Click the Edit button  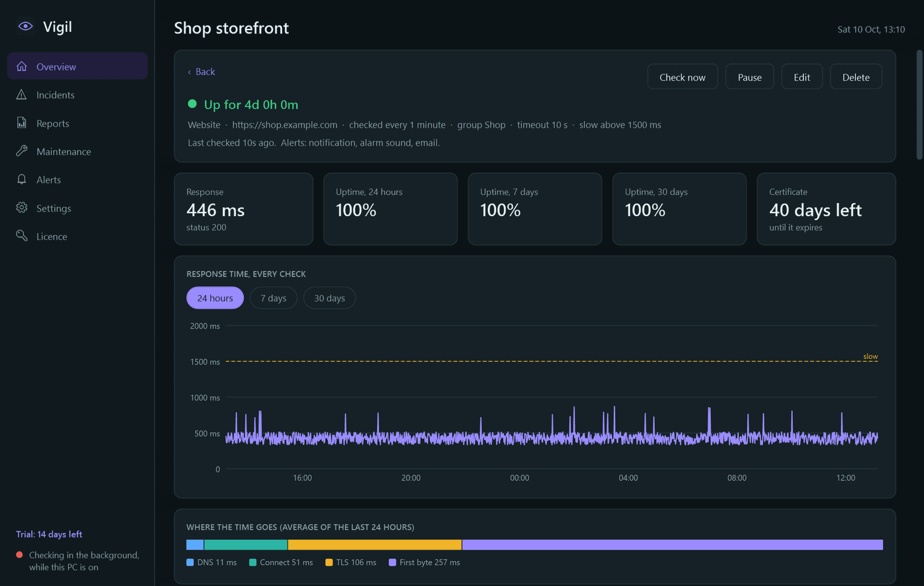click(802, 77)
